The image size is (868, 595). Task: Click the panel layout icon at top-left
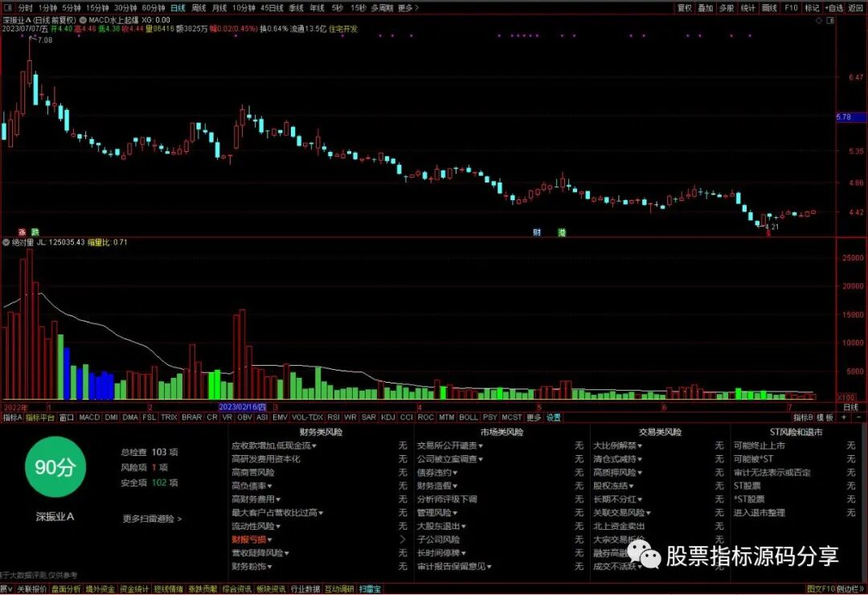8,8
